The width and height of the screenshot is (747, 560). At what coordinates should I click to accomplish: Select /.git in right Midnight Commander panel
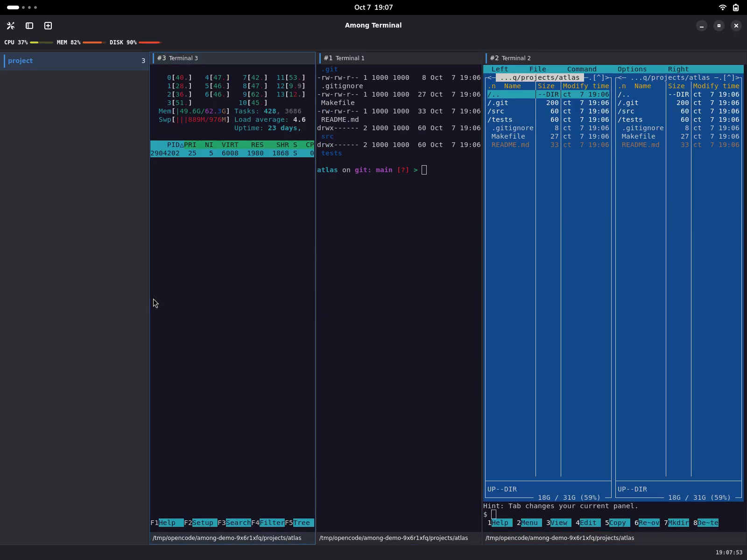tap(678, 103)
